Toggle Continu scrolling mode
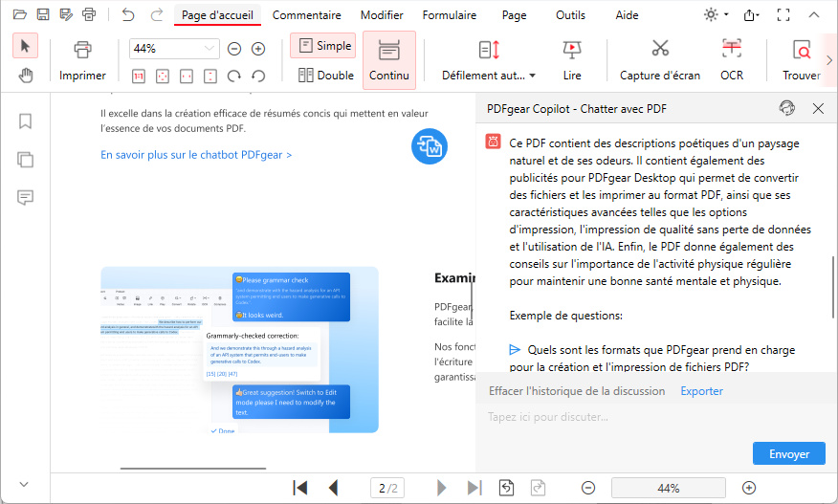Image resolution: width=838 pixels, height=504 pixels. point(389,60)
